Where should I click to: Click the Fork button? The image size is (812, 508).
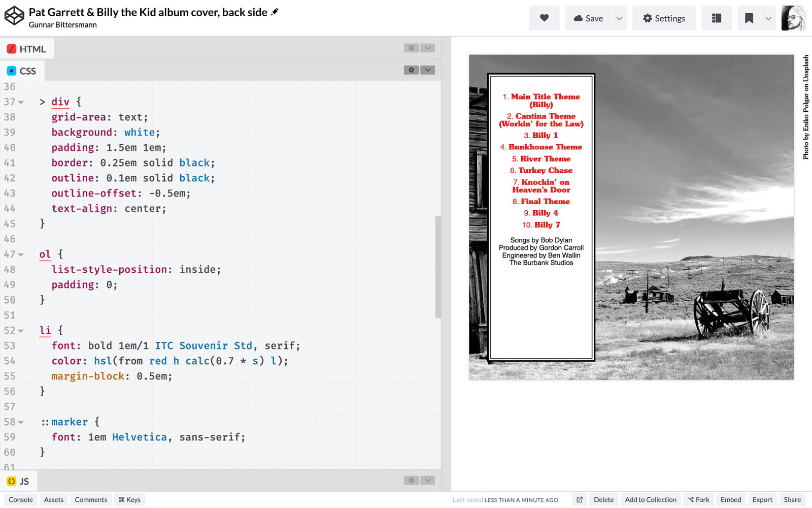click(x=698, y=500)
